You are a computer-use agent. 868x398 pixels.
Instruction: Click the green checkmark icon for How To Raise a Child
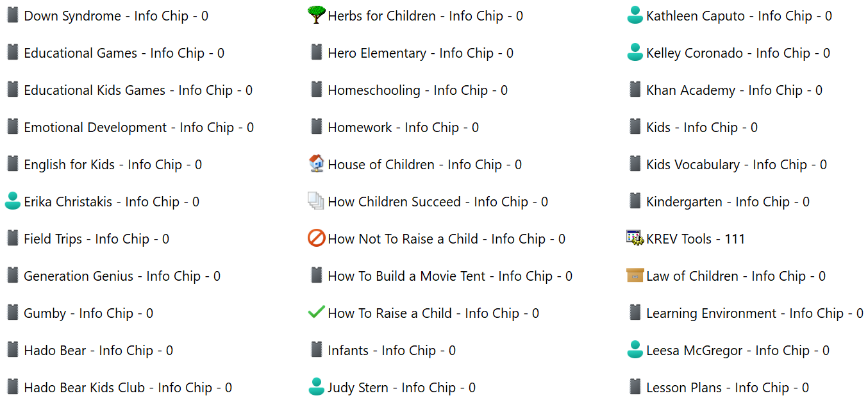tap(316, 312)
